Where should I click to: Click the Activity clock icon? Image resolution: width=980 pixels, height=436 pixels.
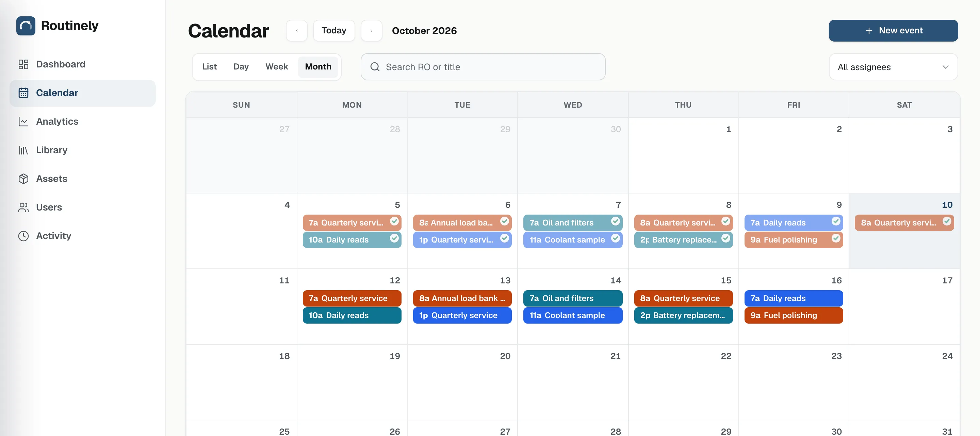(x=23, y=236)
